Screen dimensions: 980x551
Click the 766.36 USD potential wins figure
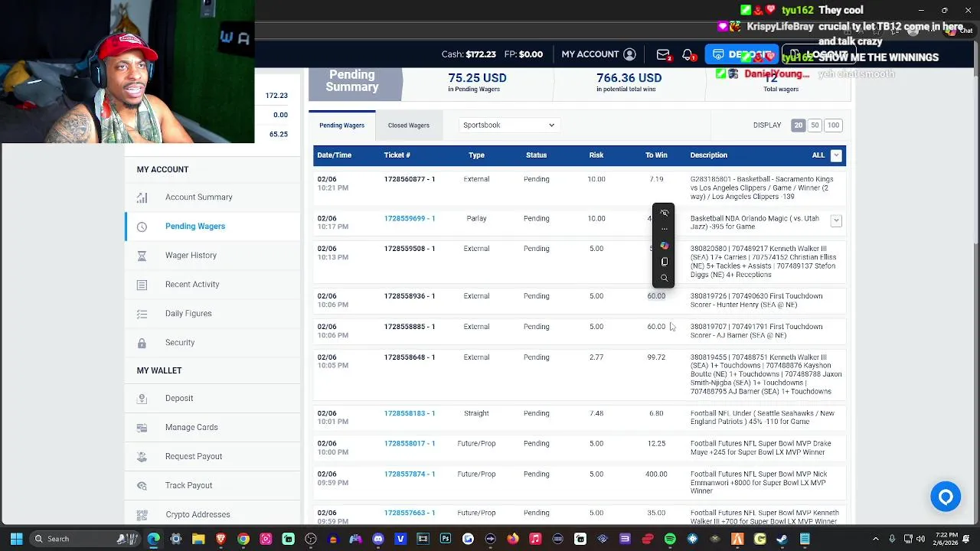click(629, 78)
